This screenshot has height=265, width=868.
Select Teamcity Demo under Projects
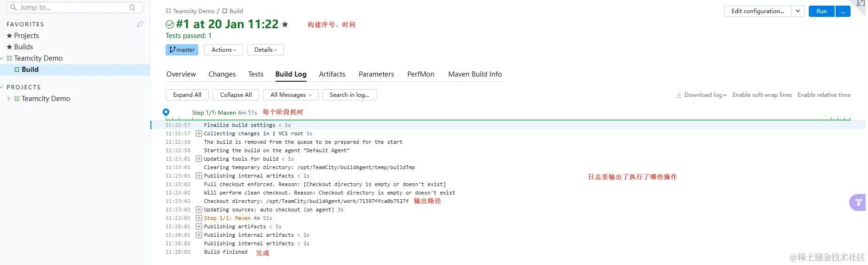point(46,99)
